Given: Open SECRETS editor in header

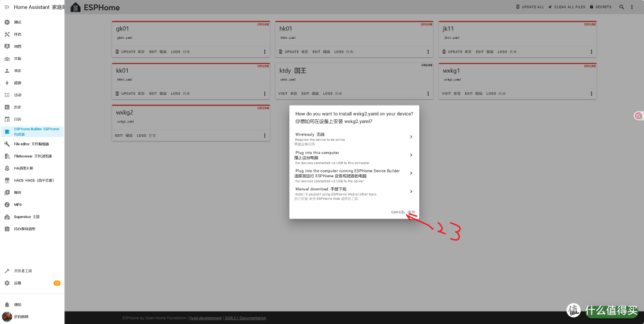Looking at the screenshot, I should 600,7.
